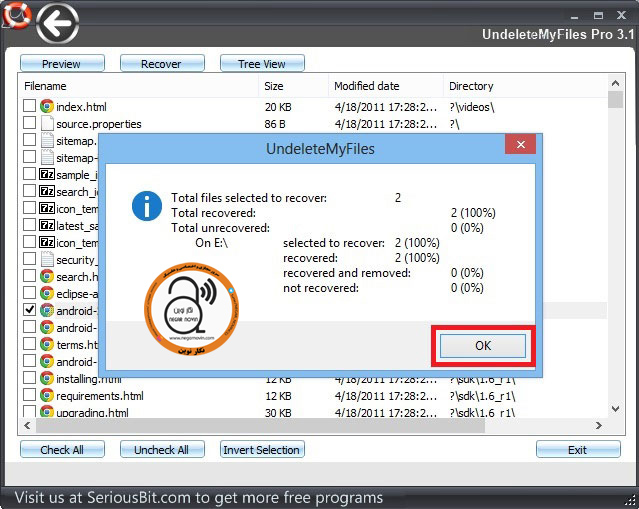This screenshot has height=509, width=639.
Task: Click the Chrome icon beside search.h
Action: pos(47,276)
